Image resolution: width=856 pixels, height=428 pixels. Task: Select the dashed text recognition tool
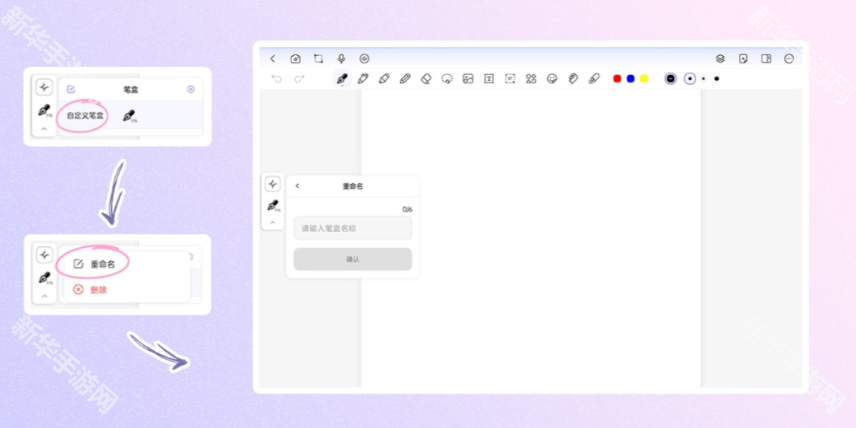(510, 79)
